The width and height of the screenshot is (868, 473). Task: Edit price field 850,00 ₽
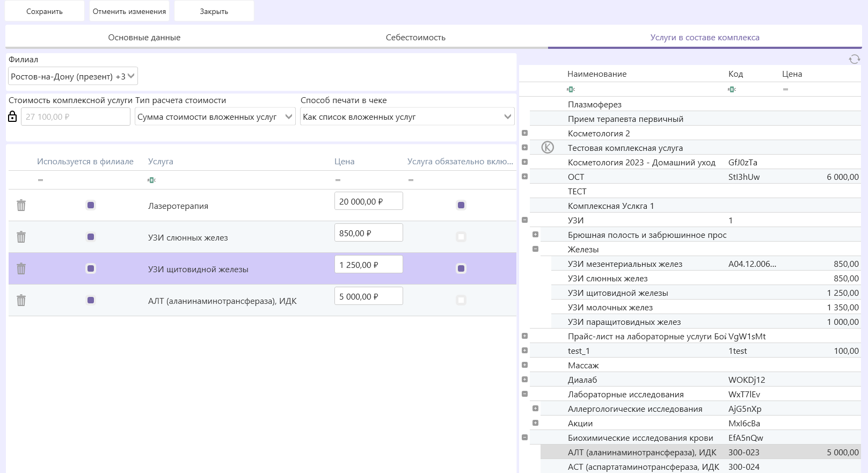tap(368, 233)
